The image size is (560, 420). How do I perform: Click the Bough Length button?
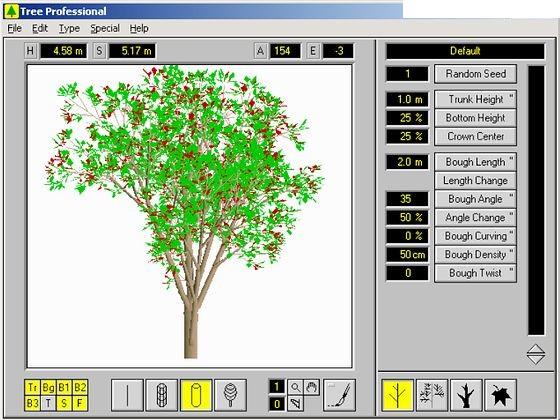[x=475, y=162]
